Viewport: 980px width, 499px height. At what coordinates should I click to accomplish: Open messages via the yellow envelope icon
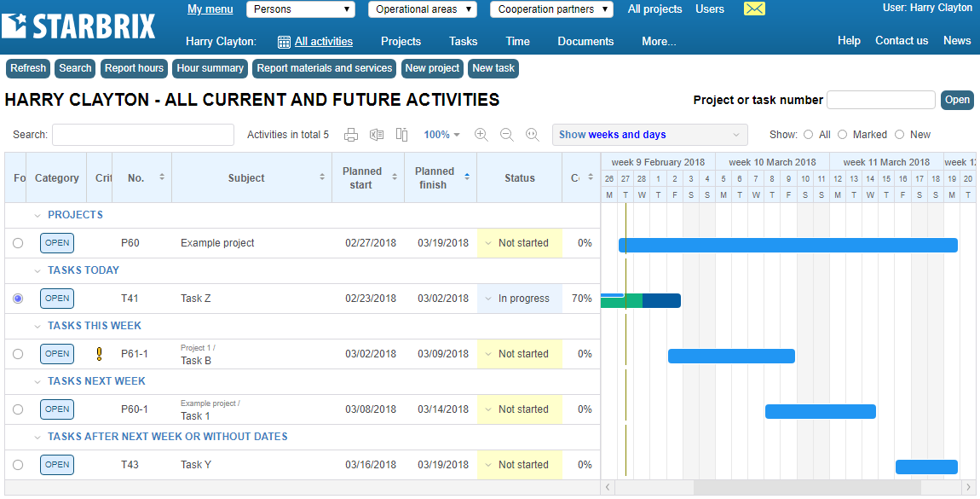[x=754, y=9]
